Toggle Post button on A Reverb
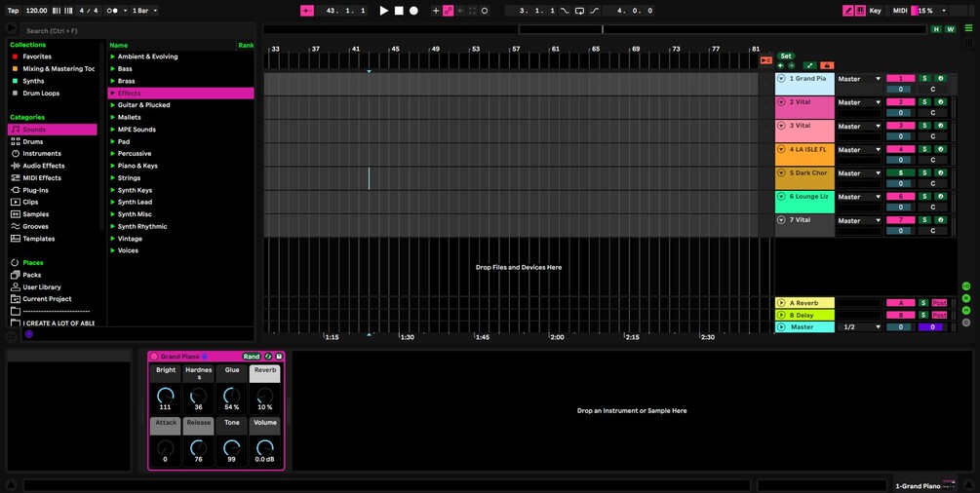This screenshot has width=980, height=493. [939, 303]
